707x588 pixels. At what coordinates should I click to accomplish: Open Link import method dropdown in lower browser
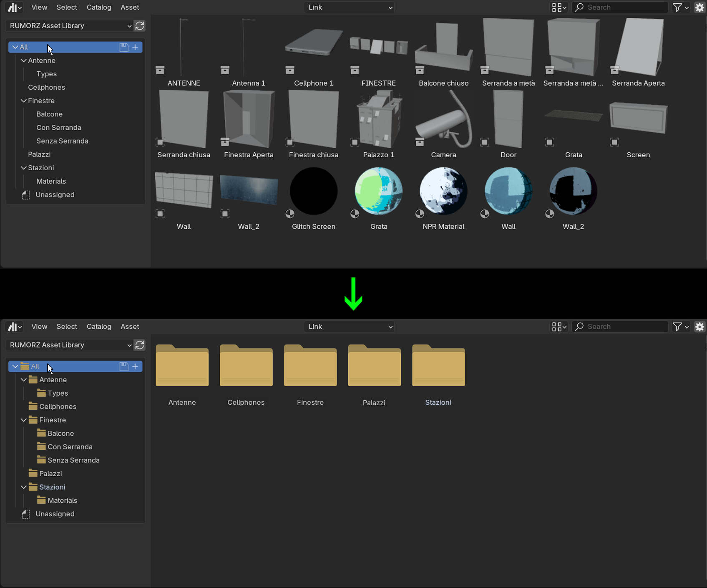click(x=349, y=327)
